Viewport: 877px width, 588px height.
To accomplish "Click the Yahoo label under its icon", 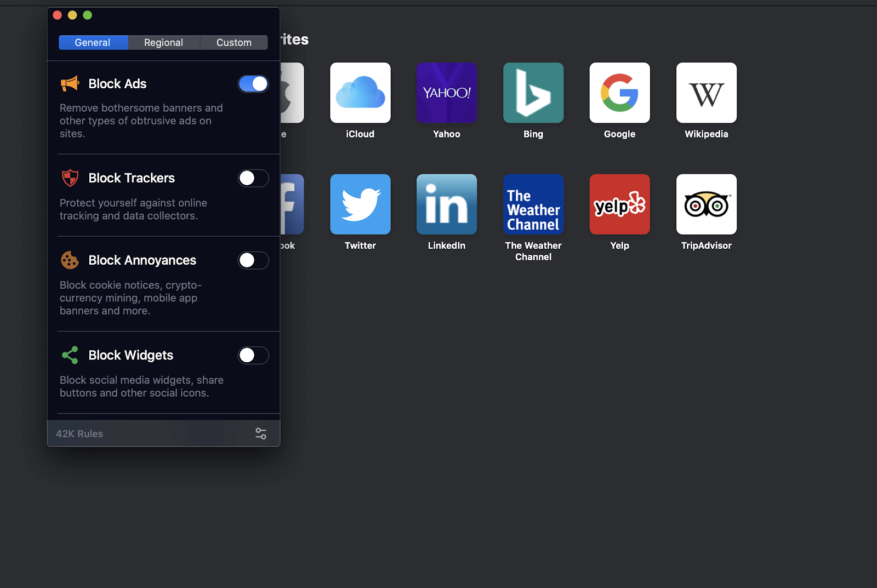I will point(447,134).
